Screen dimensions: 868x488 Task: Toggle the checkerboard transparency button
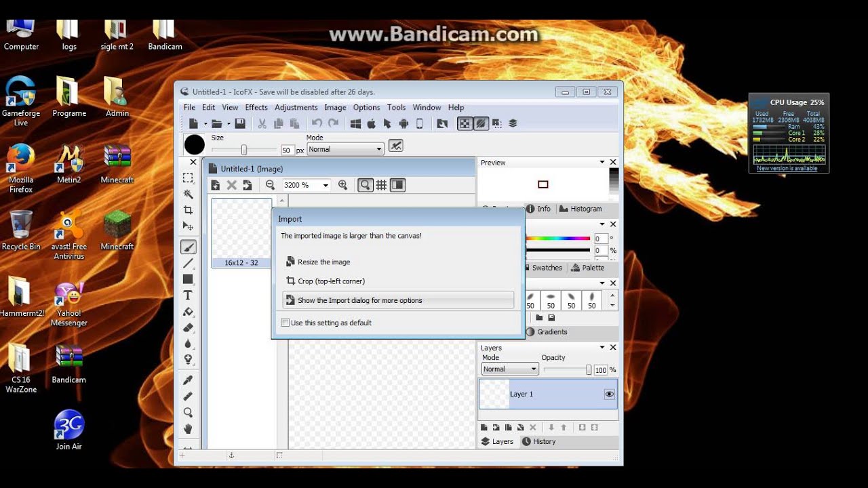pos(465,123)
